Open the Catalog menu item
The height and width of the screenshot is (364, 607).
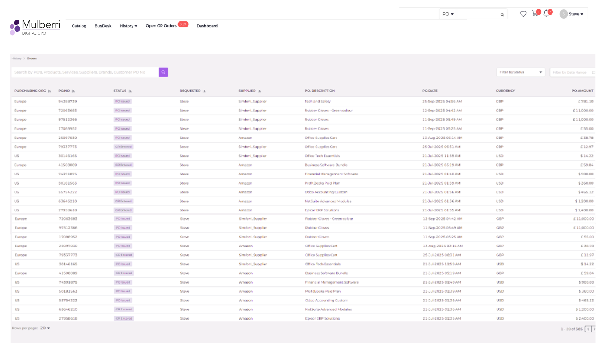tap(79, 26)
